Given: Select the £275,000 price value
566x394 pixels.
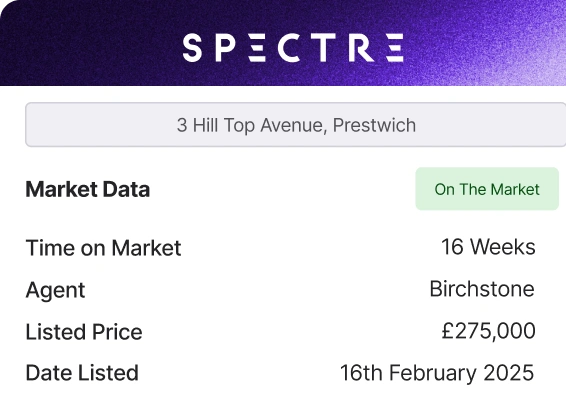Looking at the screenshot, I should pos(488,331).
